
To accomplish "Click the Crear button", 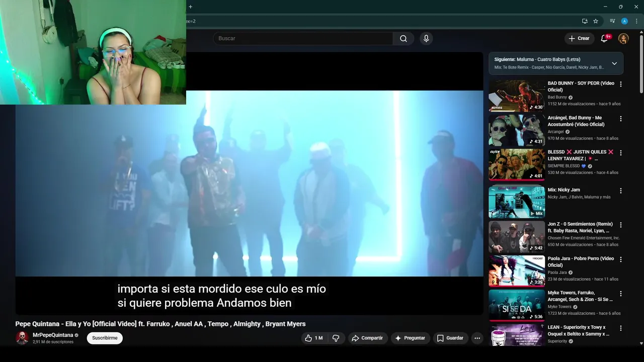I will [x=579, y=38].
